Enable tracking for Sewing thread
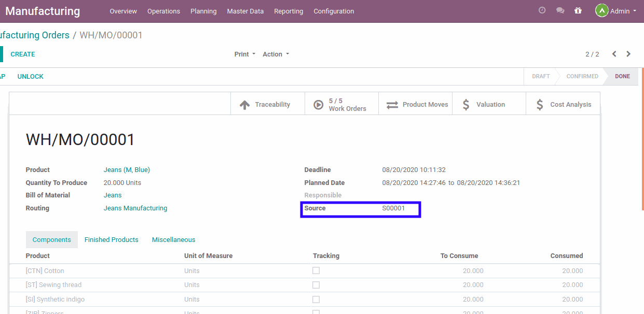 316,284
